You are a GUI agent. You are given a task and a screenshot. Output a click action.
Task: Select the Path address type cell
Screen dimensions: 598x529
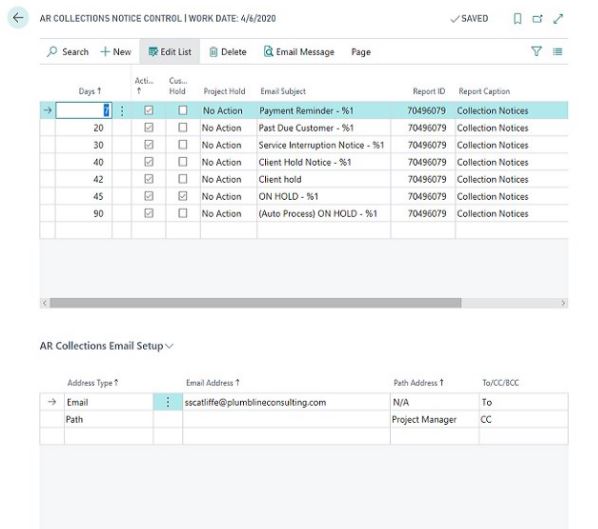(x=109, y=419)
